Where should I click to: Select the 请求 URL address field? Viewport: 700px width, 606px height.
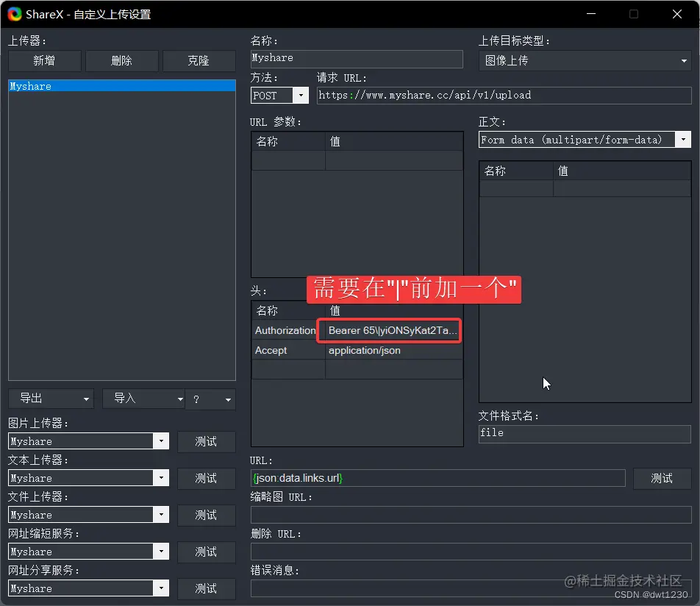click(504, 95)
